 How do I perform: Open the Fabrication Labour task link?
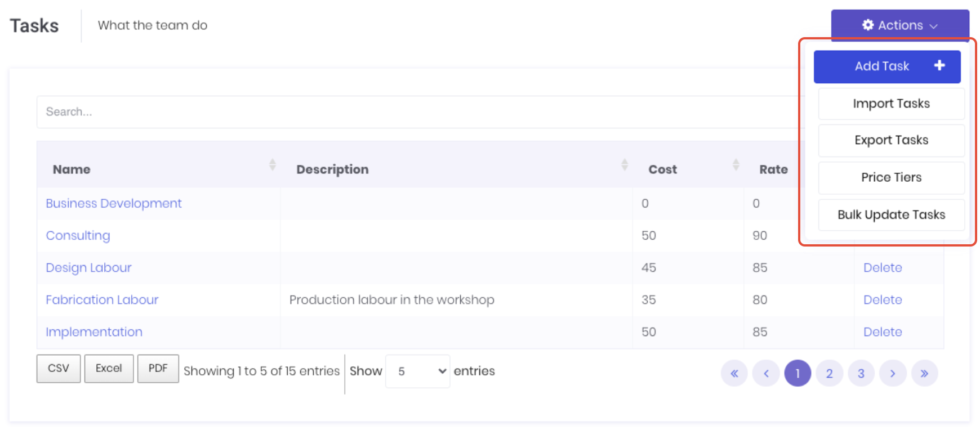[102, 300]
